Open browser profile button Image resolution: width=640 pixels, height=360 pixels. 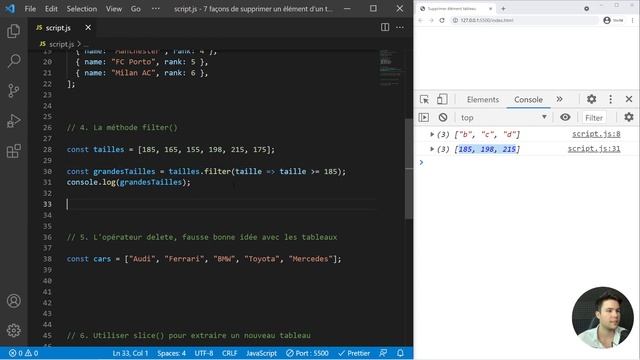click(613, 20)
